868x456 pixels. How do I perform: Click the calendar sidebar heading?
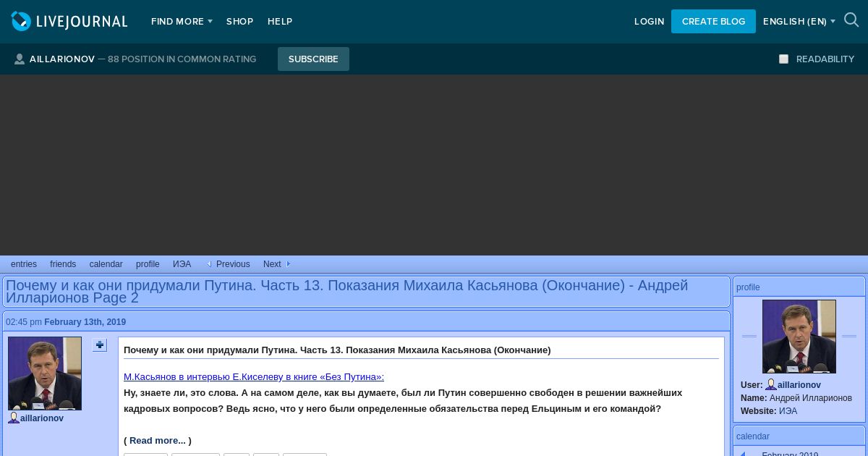tap(753, 436)
